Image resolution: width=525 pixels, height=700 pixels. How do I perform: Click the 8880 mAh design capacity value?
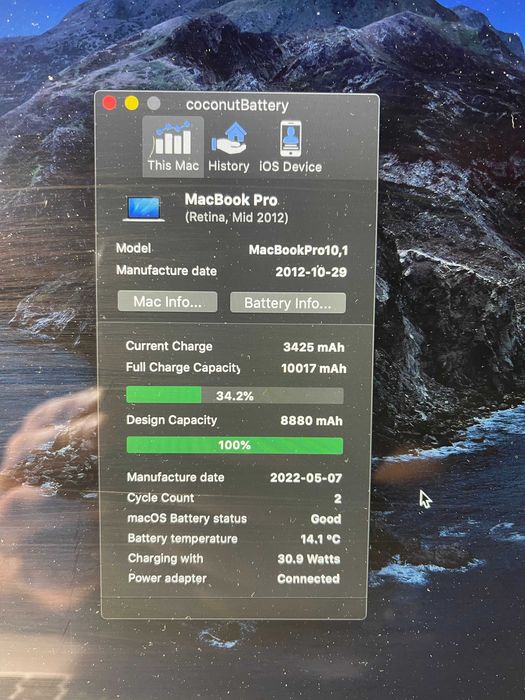coord(312,421)
